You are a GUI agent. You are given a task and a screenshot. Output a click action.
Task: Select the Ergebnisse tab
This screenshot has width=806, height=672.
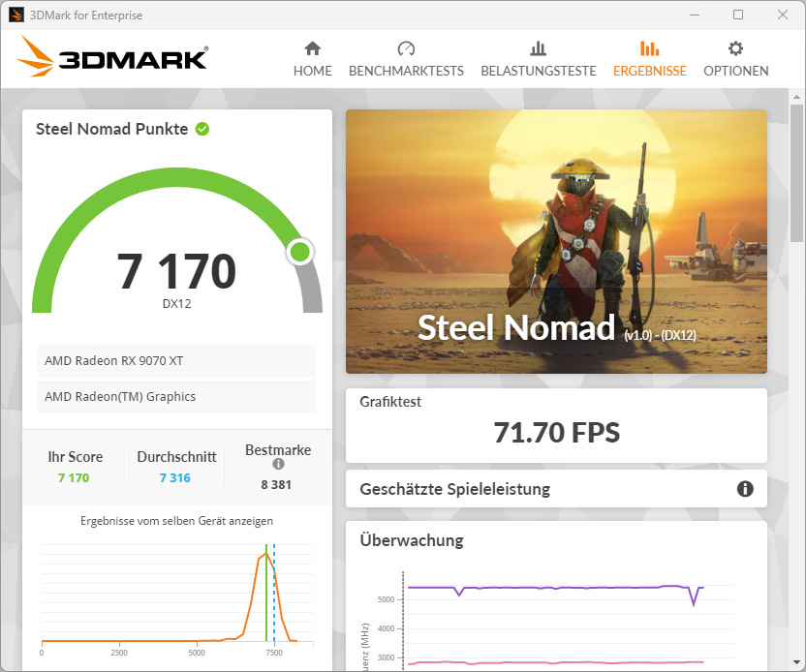(x=650, y=59)
